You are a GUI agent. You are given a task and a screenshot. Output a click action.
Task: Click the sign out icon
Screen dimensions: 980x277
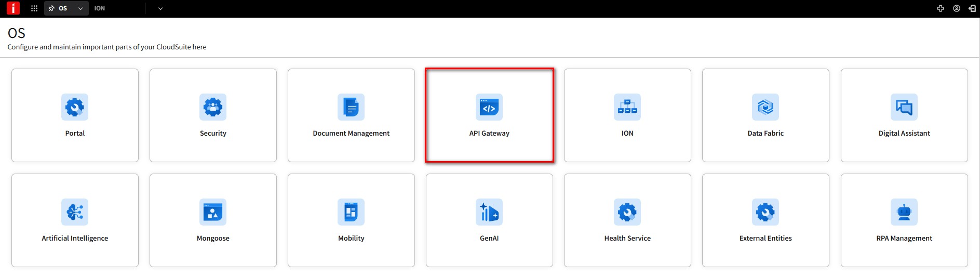(x=972, y=8)
